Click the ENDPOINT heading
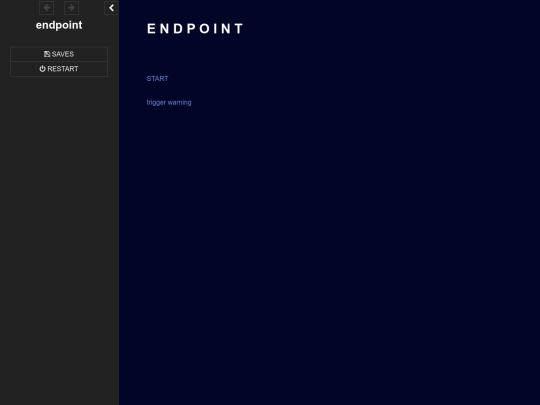 [195, 29]
